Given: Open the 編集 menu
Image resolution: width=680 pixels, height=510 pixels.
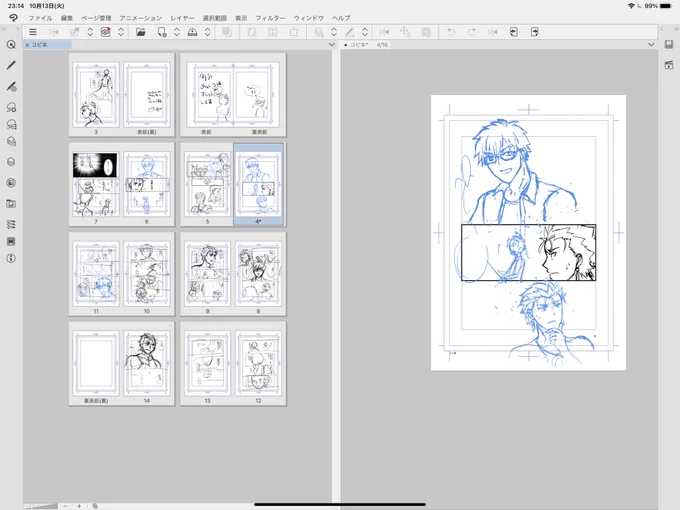Looking at the screenshot, I should 67,18.
